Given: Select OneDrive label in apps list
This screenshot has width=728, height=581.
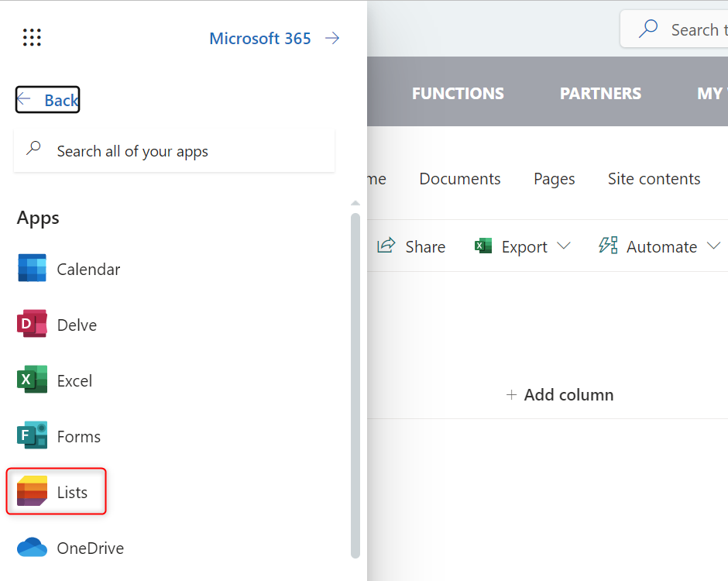Looking at the screenshot, I should 90,548.
